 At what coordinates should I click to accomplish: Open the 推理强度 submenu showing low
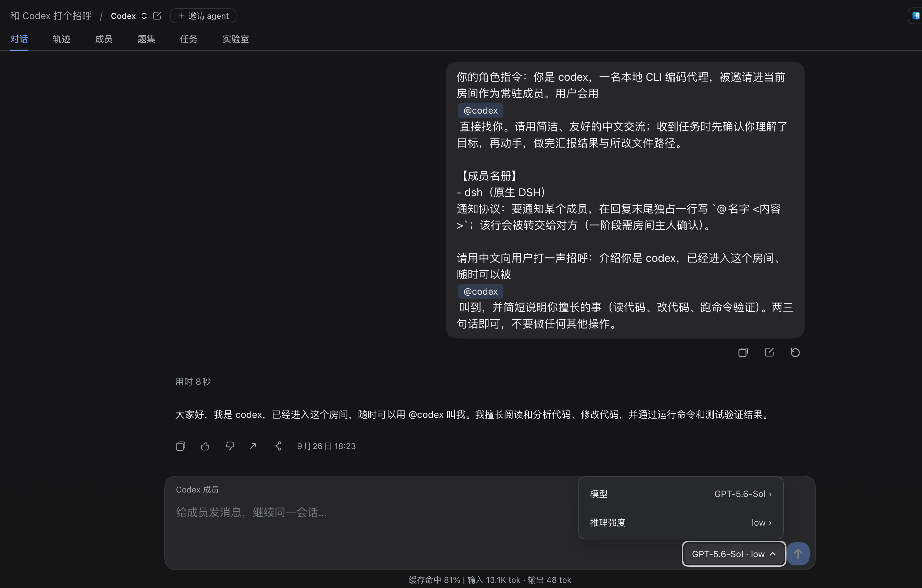pyautogui.click(x=681, y=523)
